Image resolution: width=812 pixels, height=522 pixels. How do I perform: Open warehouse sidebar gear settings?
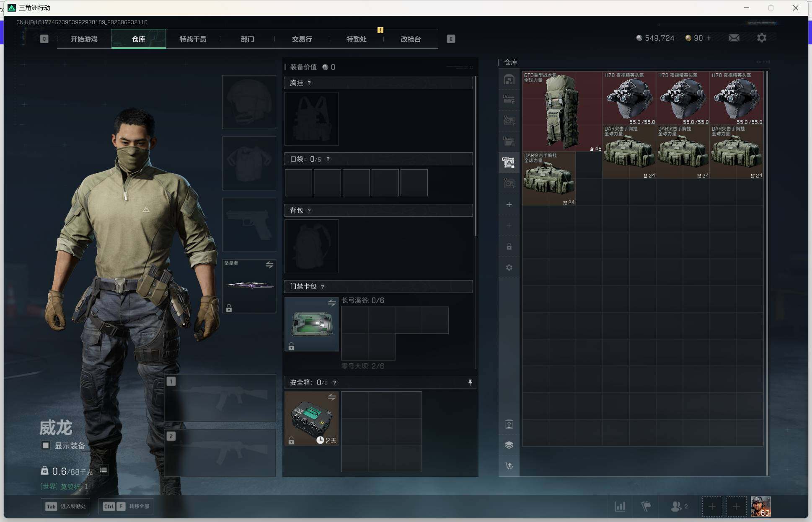[509, 267]
